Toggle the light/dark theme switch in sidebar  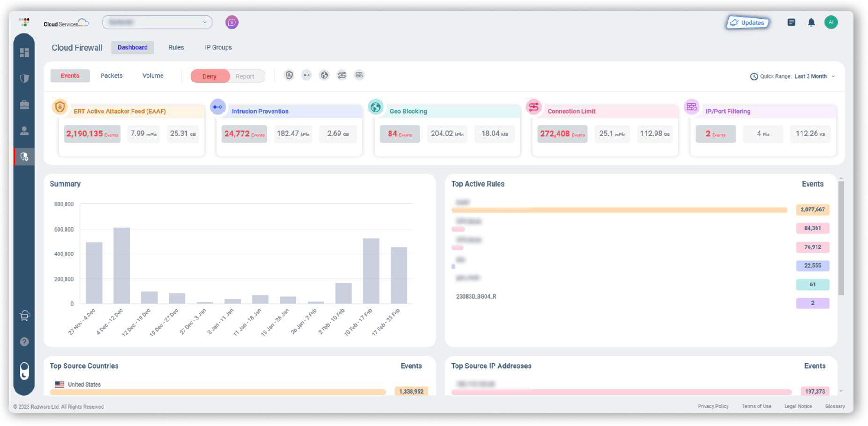[x=24, y=371]
